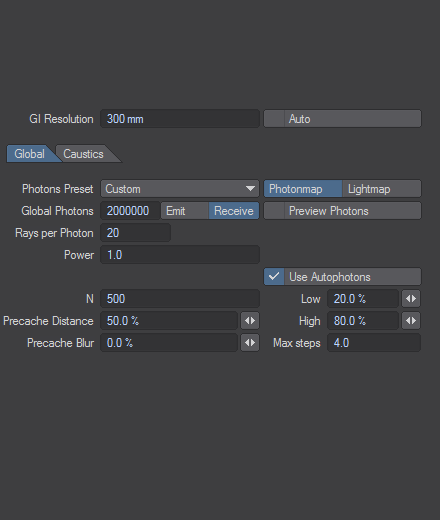The height and width of the screenshot is (520, 440).
Task: Select the Photonmap mode button
Action: pos(303,189)
